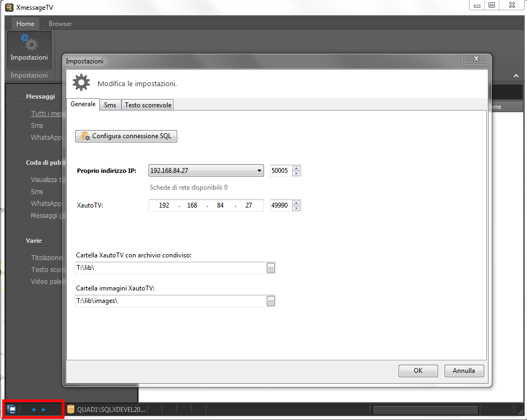Switch to the Sms tab
This screenshot has height=420, width=527.
(x=110, y=105)
